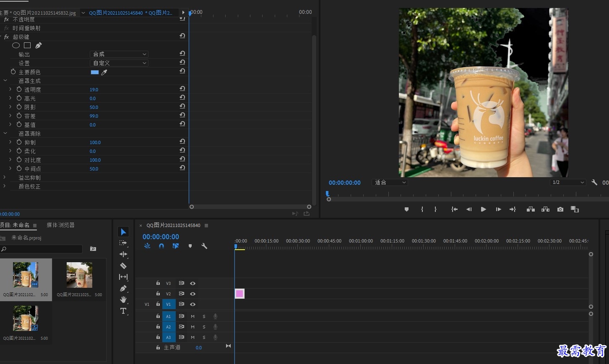The image size is (609, 364).
Task: Click the project search field
Action: click(x=42, y=249)
